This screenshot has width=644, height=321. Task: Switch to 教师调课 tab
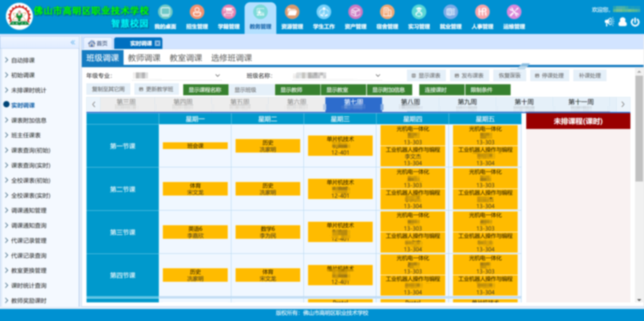(144, 58)
